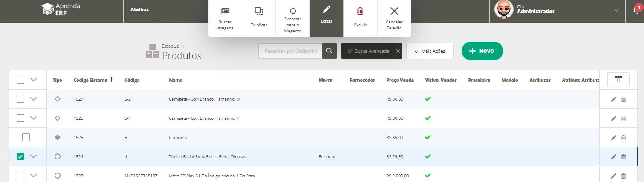
Task: Click pencil edit icon for product 1527
Action: [613, 99]
